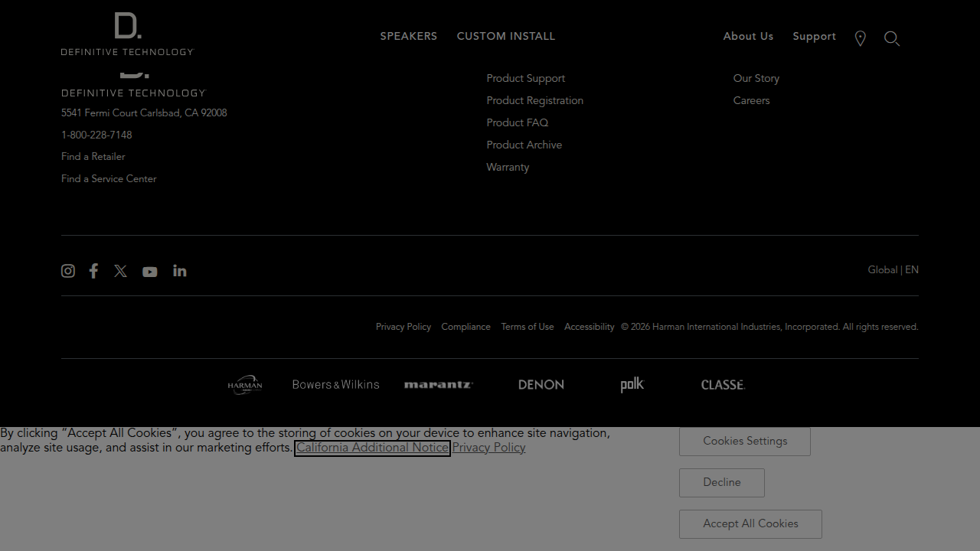Open the Product Support link
980x551 pixels.
tap(526, 79)
